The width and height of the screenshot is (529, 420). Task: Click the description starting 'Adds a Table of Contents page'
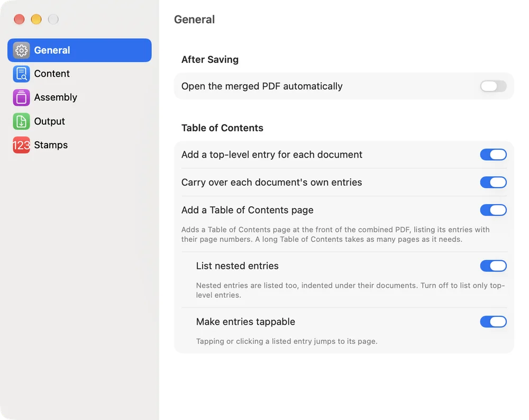pyautogui.click(x=335, y=234)
